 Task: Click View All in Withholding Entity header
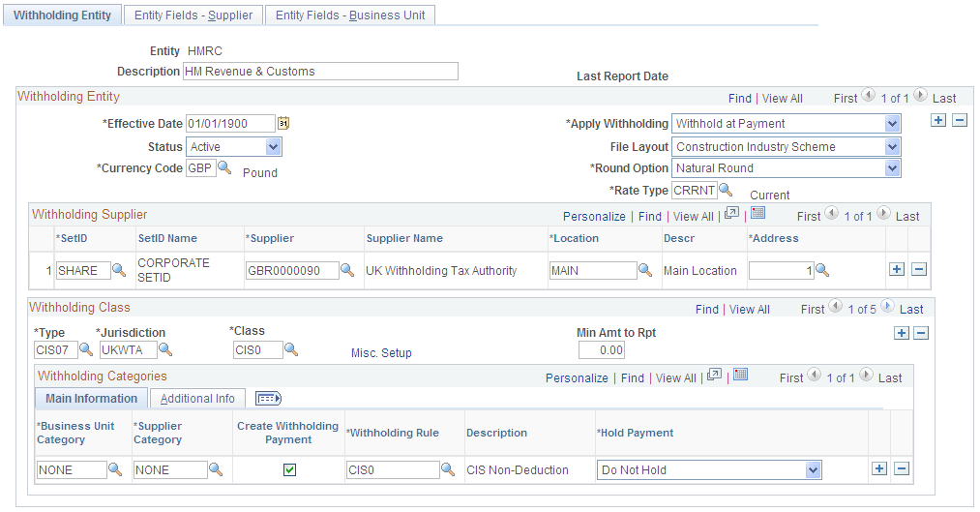[x=783, y=98]
